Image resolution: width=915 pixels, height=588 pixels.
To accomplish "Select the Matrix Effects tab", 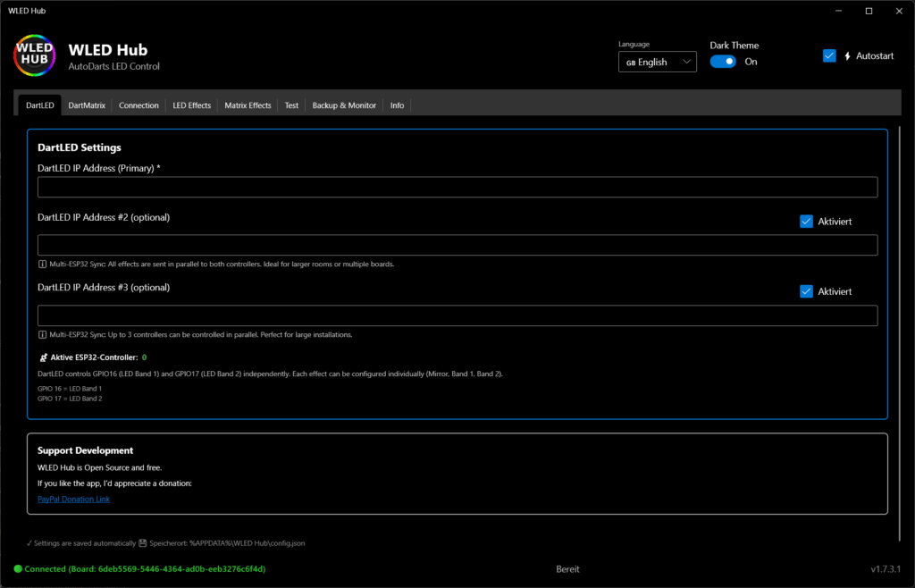I will [248, 105].
